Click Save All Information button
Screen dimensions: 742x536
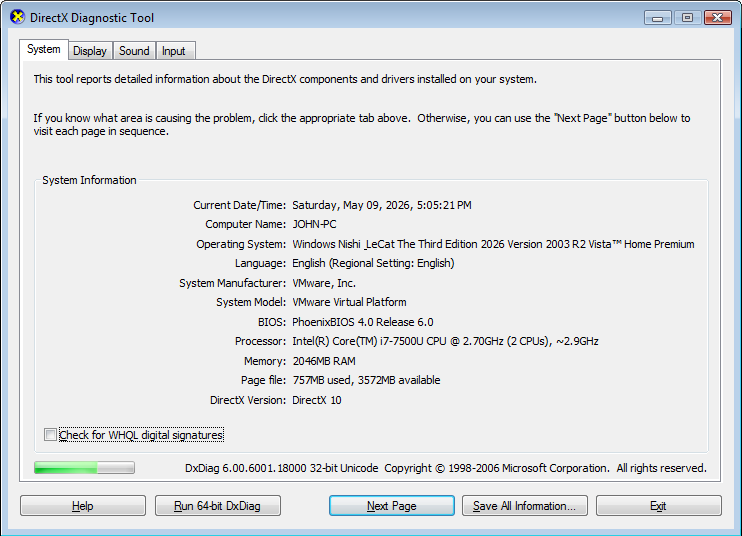tap(525, 506)
